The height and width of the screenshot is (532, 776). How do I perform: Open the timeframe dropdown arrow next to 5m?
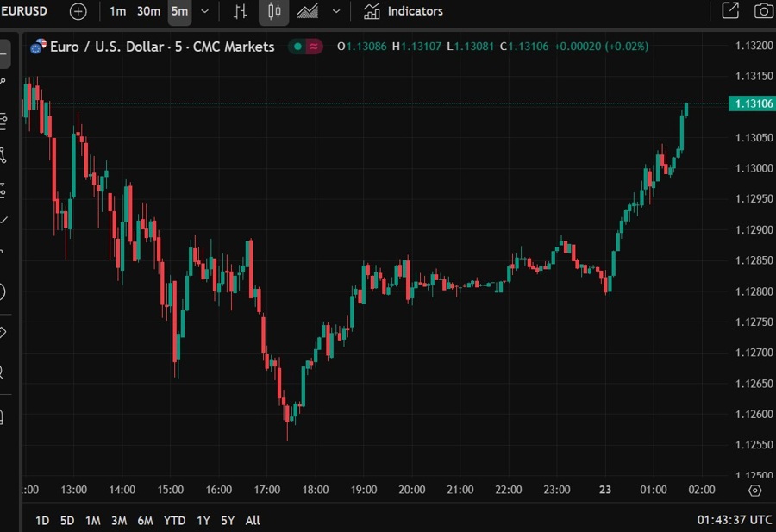203,11
